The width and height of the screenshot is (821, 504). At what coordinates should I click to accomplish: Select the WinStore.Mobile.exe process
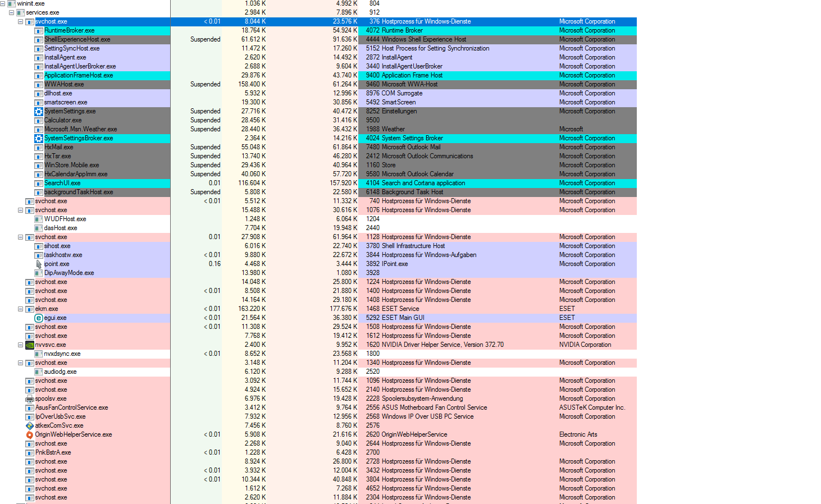72,165
